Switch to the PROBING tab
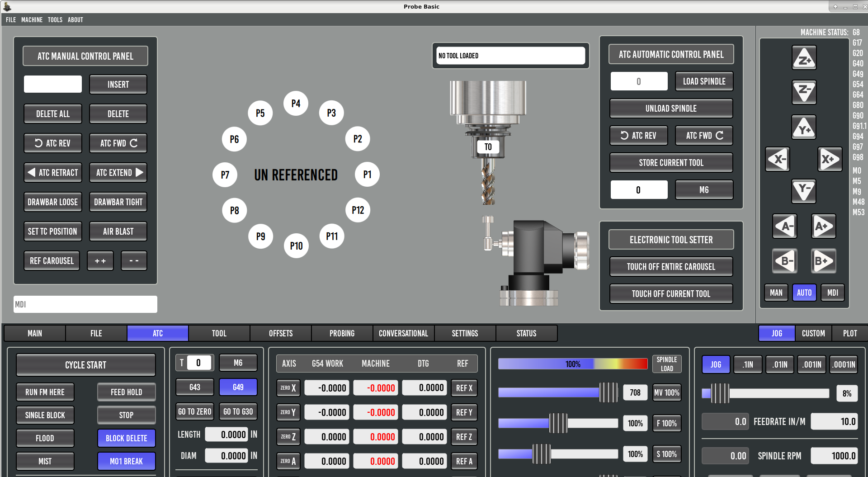868x477 pixels. (342, 333)
